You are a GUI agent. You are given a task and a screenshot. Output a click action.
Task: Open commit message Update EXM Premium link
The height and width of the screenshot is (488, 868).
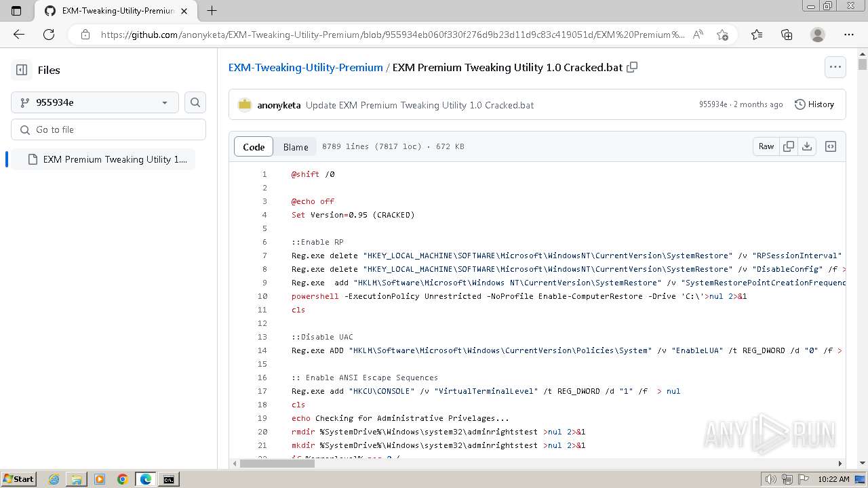pyautogui.click(x=420, y=105)
